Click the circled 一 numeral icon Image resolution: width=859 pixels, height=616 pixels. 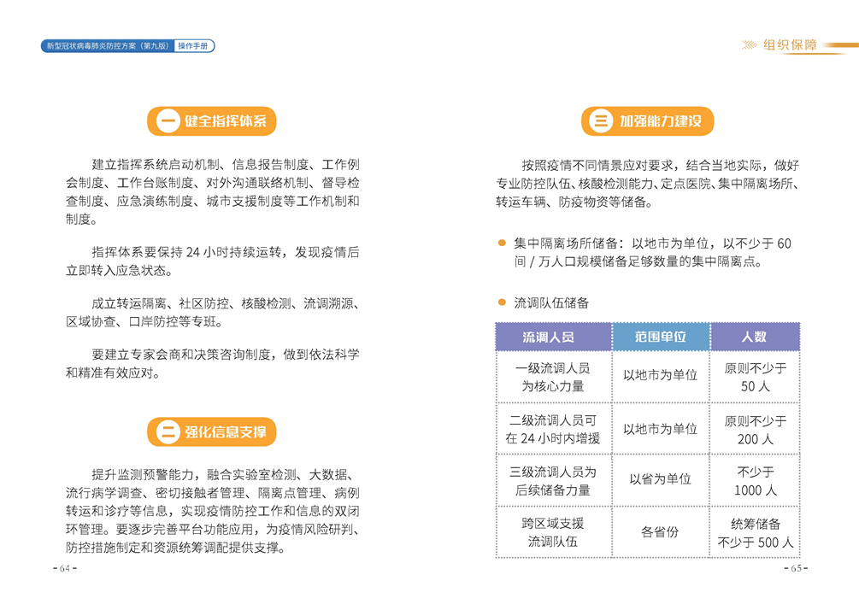[167, 121]
